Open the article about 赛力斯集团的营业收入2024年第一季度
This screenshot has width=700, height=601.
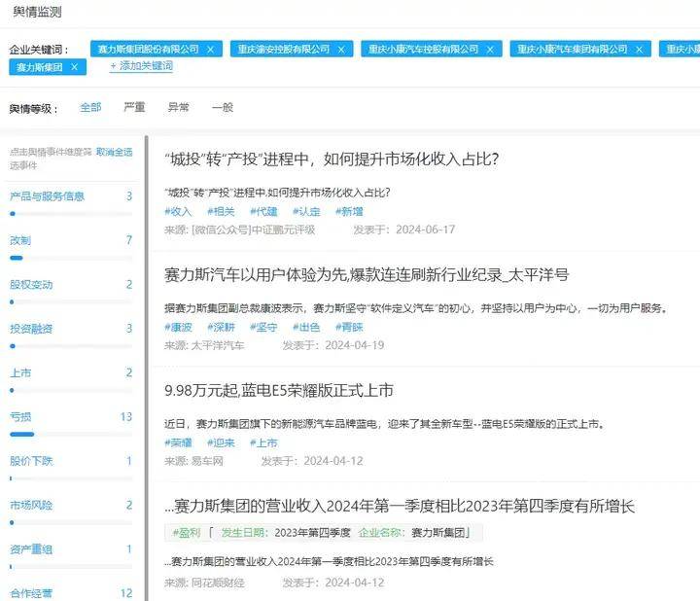[x=400, y=506]
